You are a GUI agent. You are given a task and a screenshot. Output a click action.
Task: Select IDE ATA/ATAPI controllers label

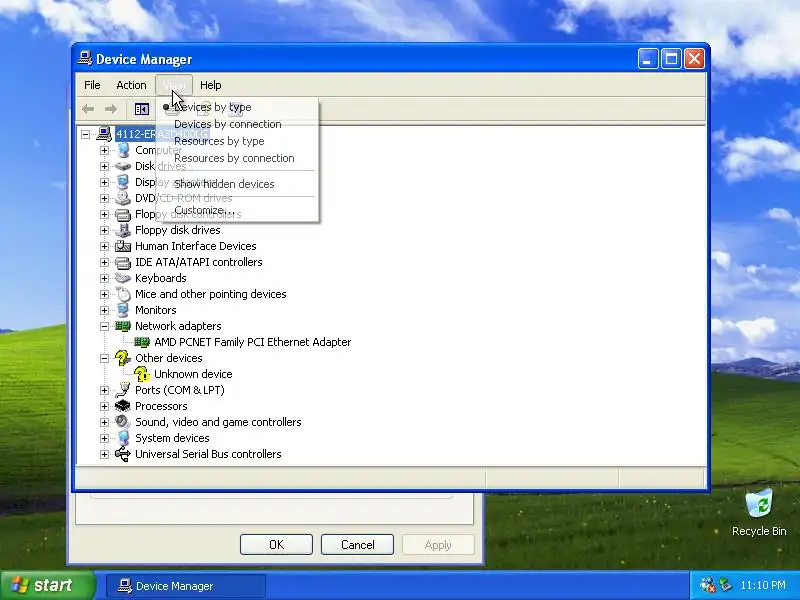[198, 262]
